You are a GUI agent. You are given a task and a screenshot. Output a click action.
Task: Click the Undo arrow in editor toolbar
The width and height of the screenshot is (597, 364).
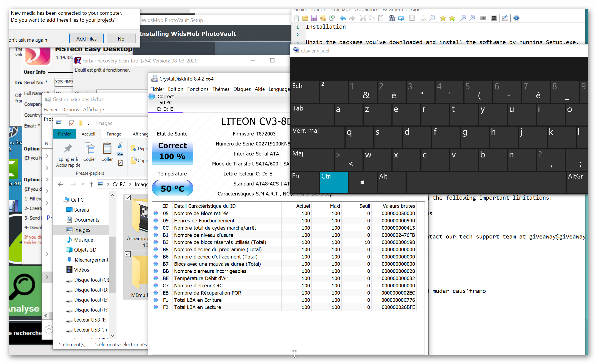click(x=343, y=18)
